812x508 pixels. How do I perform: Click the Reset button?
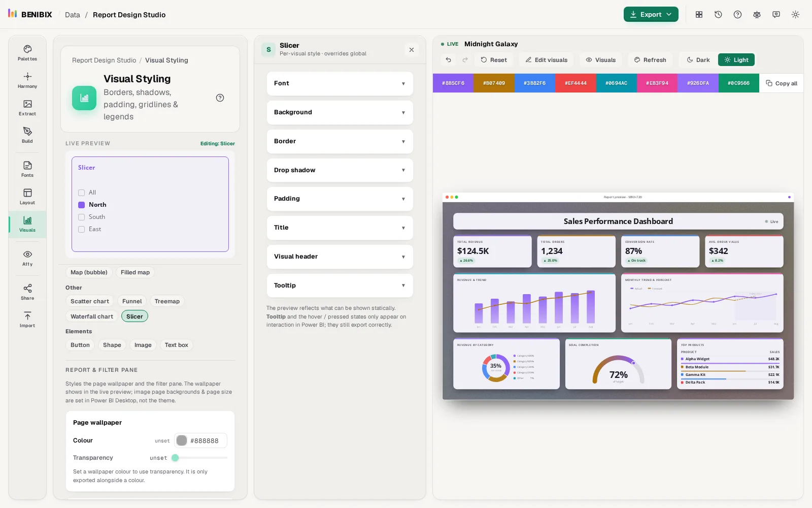494,60
